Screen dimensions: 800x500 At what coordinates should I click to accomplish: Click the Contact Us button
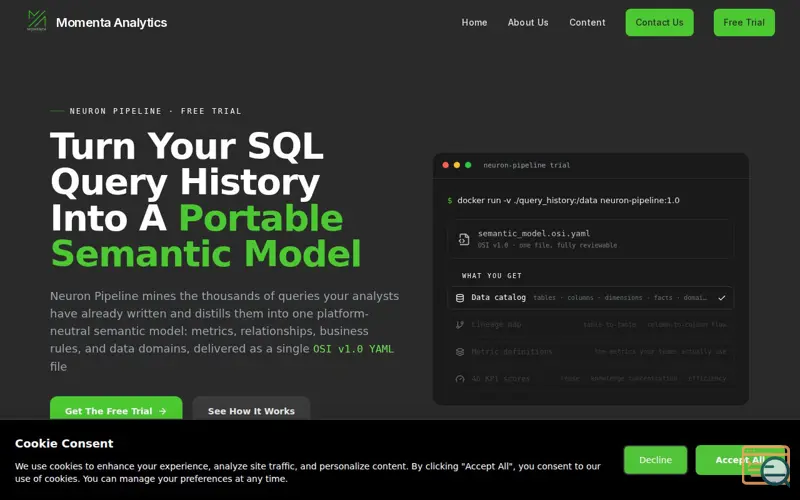pos(659,22)
